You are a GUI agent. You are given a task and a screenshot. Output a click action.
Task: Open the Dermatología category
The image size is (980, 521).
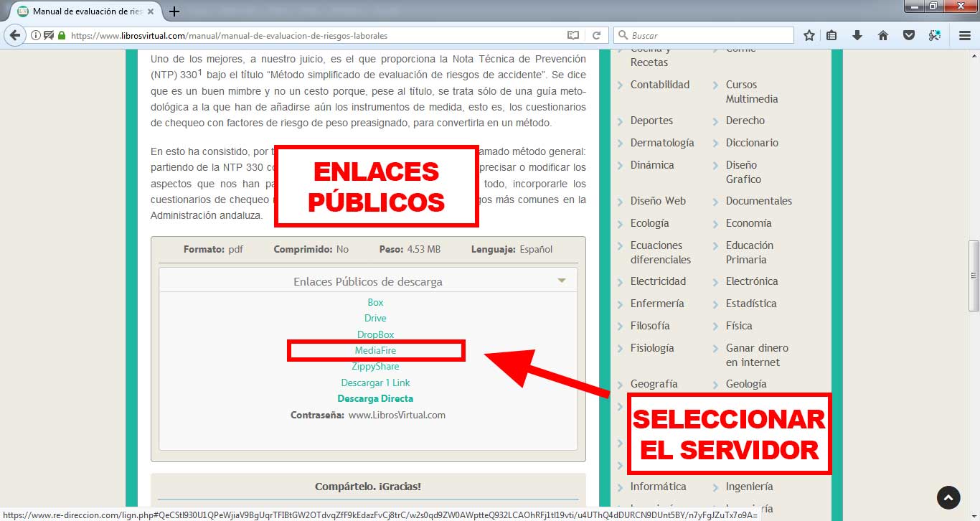click(662, 142)
